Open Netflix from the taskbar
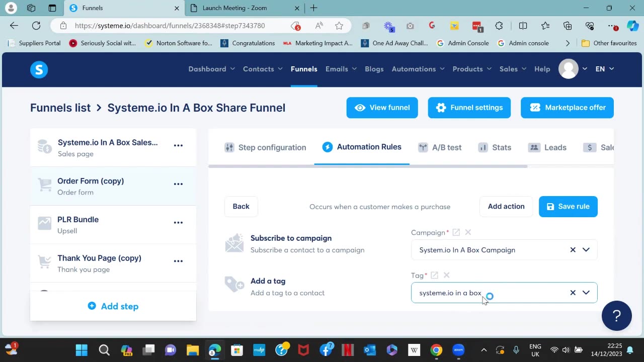The width and height of the screenshot is (644, 362). point(348,350)
